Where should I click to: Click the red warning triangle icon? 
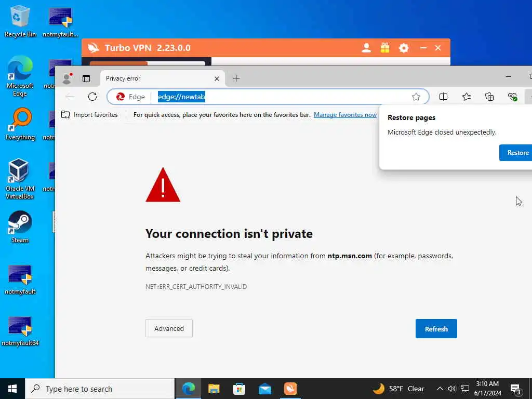click(163, 185)
